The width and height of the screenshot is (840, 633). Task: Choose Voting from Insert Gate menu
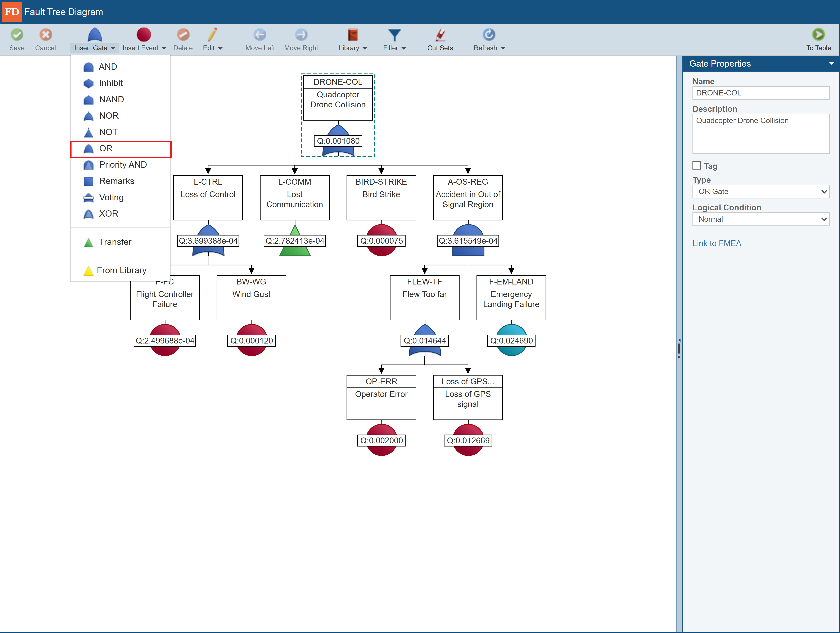click(x=111, y=198)
